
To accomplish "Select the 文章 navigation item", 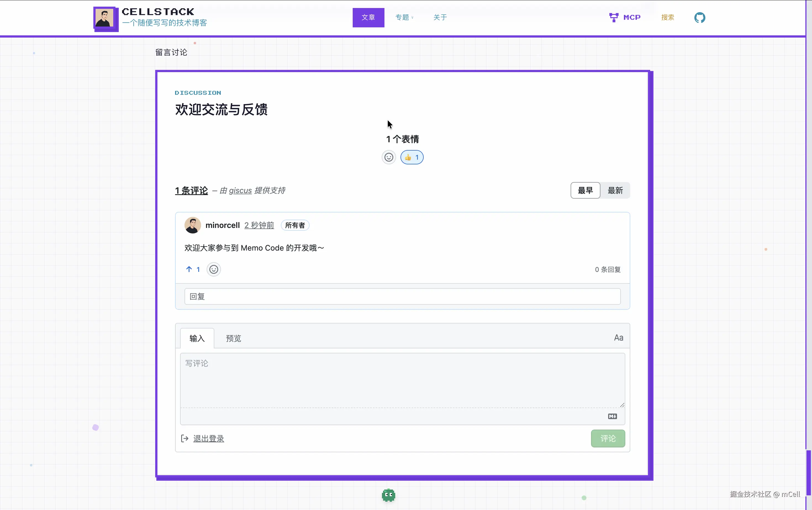I will (x=368, y=17).
